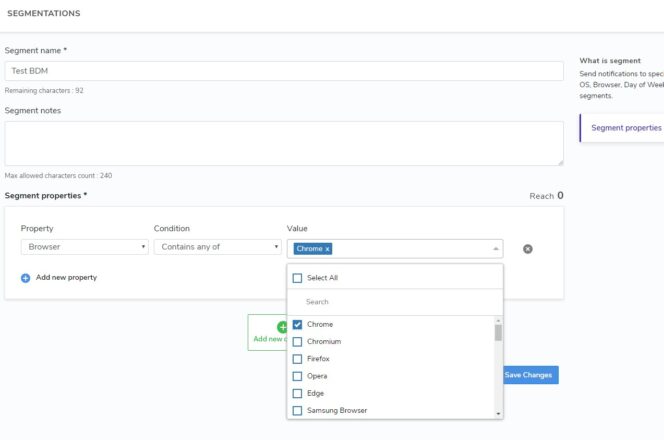Click the blue plus icon beside Add new property
The width and height of the screenshot is (664, 440).
[x=26, y=278]
